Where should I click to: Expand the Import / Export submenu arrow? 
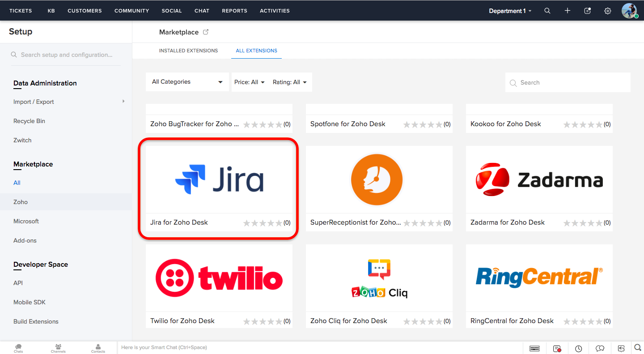click(123, 101)
